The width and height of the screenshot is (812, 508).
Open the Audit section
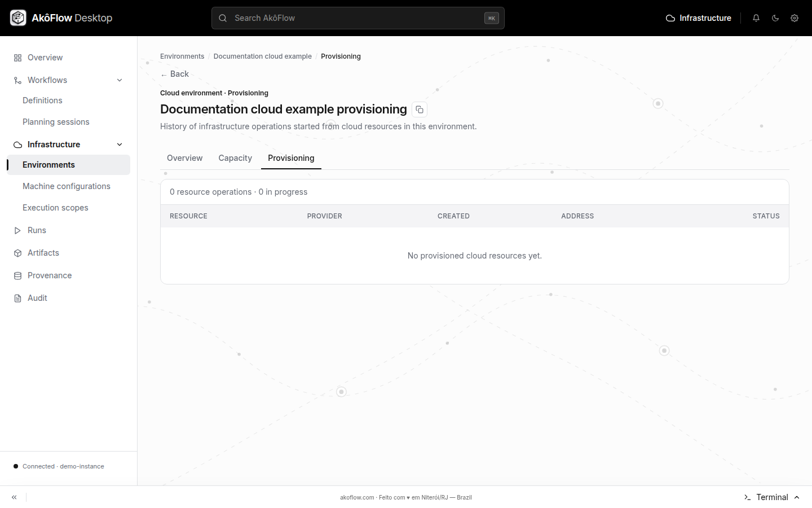pos(69,298)
